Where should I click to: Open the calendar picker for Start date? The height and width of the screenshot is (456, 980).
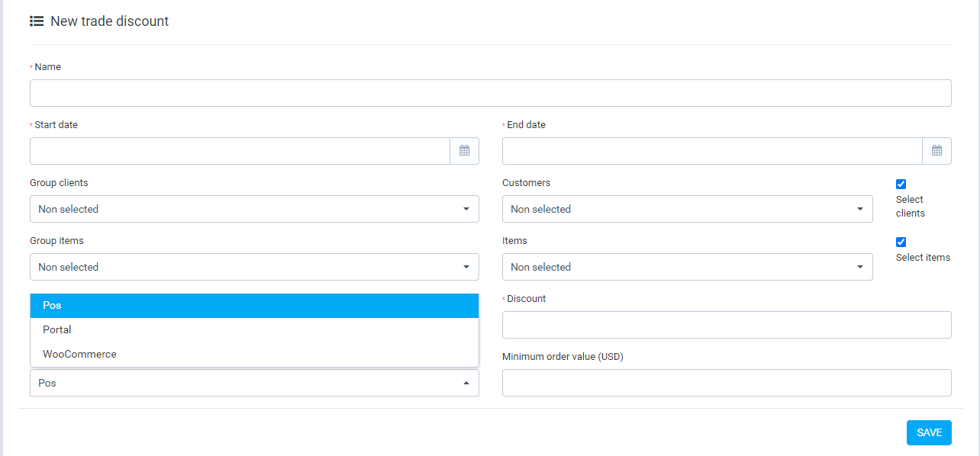coord(464,150)
